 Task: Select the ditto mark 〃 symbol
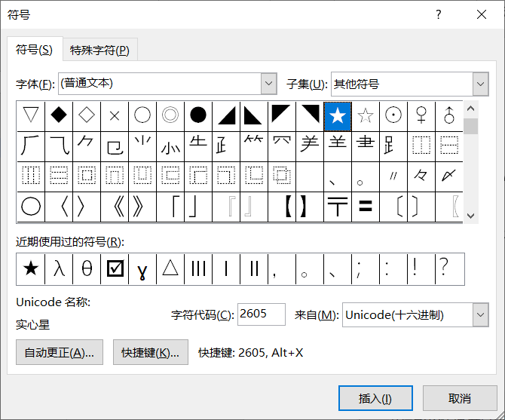(393, 176)
